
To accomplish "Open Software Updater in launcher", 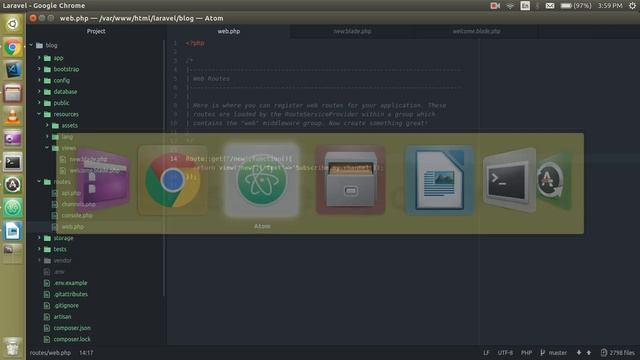I will click(13, 185).
